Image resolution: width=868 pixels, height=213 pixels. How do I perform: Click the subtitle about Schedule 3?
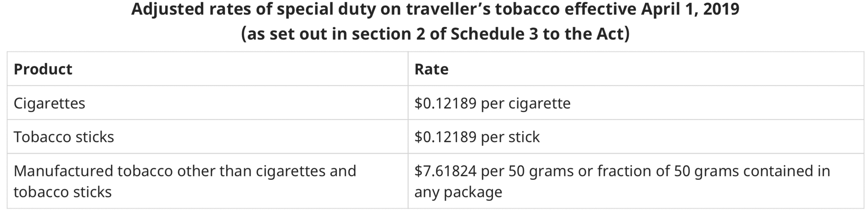pyautogui.click(x=435, y=34)
